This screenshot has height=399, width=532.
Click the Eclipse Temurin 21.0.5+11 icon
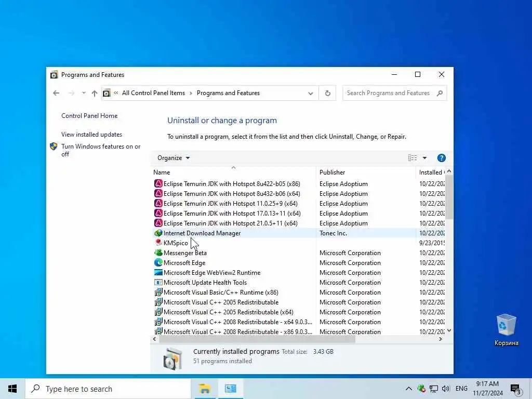tap(158, 223)
